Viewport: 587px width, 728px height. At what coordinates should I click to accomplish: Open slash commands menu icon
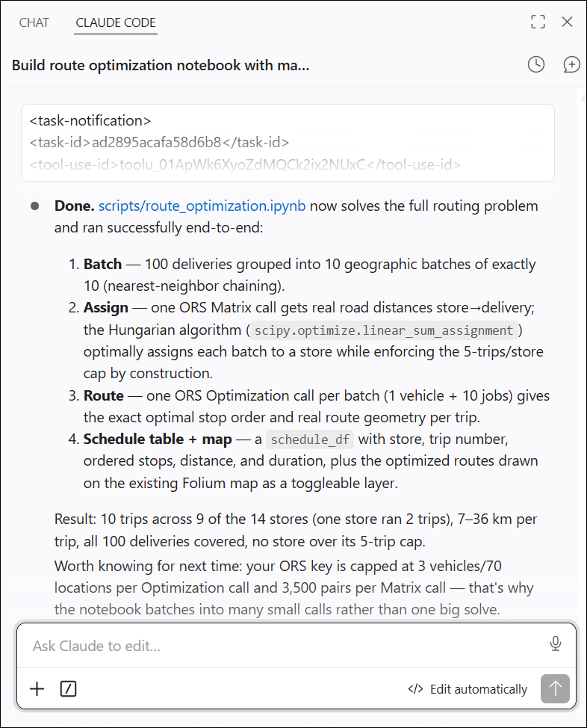tap(68, 688)
